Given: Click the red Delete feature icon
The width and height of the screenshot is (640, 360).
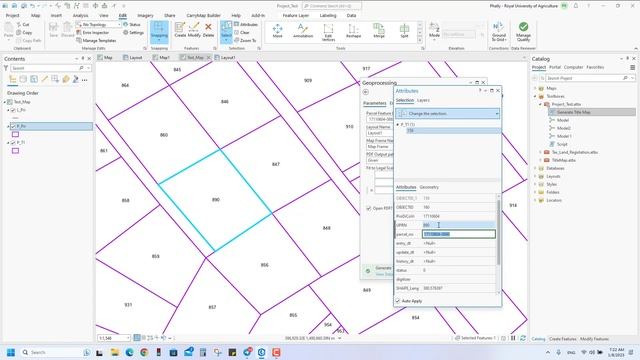Looking at the screenshot, I should pos(208,30).
